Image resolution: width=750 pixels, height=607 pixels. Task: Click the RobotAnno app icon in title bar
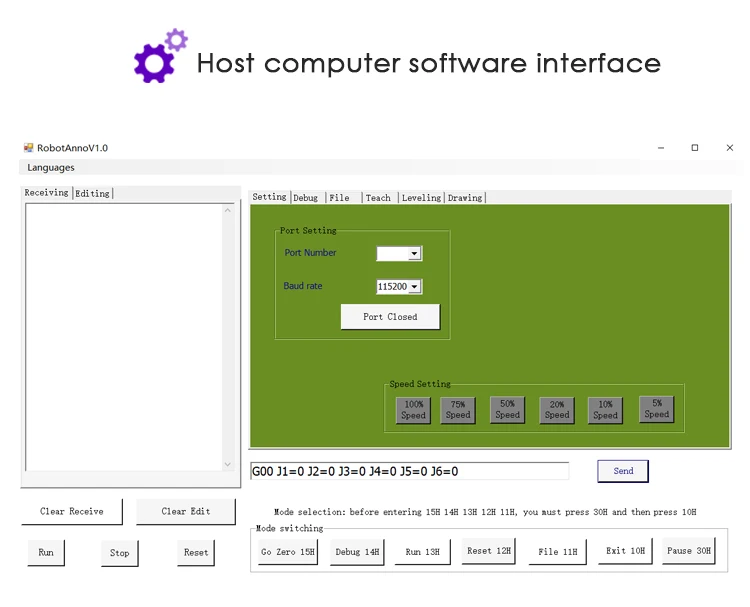click(29, 148)
